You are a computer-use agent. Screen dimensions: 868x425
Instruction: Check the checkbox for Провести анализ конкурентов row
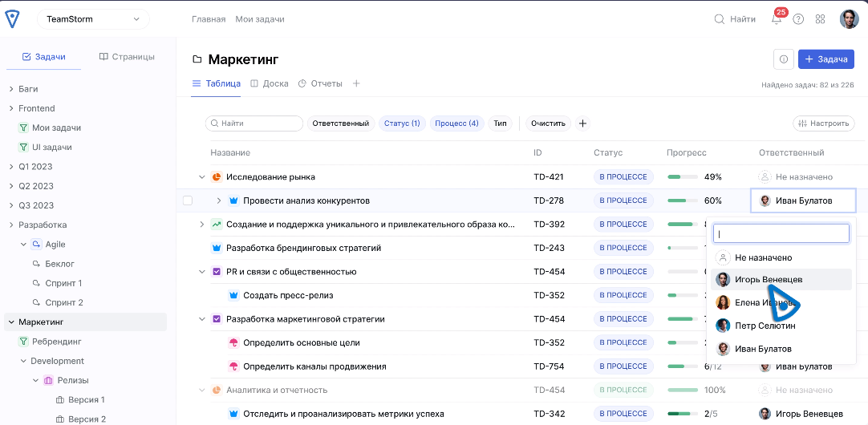click(188, 200)
